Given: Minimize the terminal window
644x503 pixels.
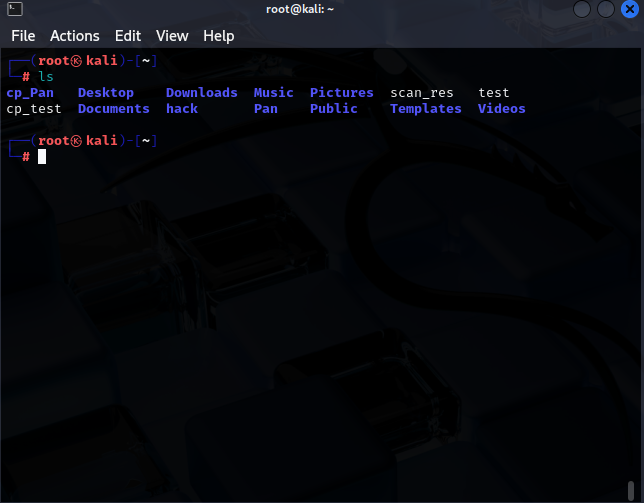Looking at the screenshot, I should pos(582,9).
